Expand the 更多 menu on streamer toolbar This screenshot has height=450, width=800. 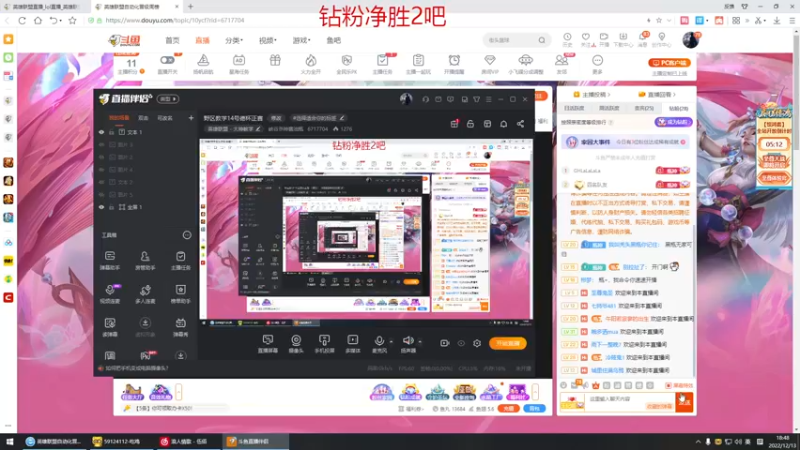click(x=597, y=64)
